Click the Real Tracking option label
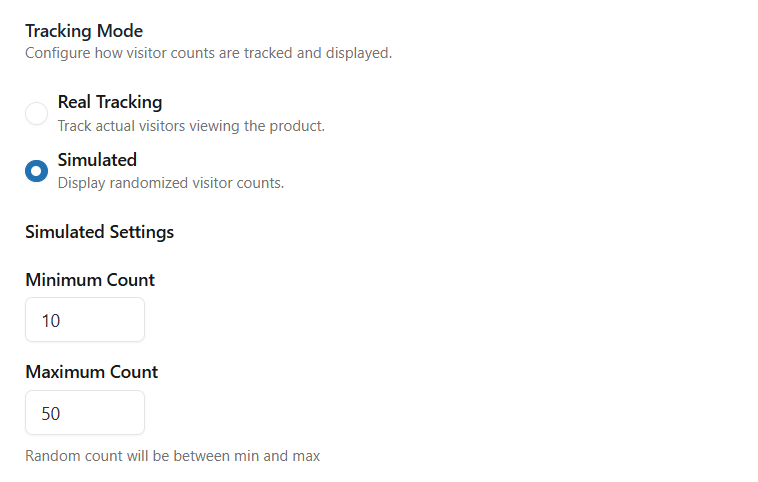 click(110, 102)
